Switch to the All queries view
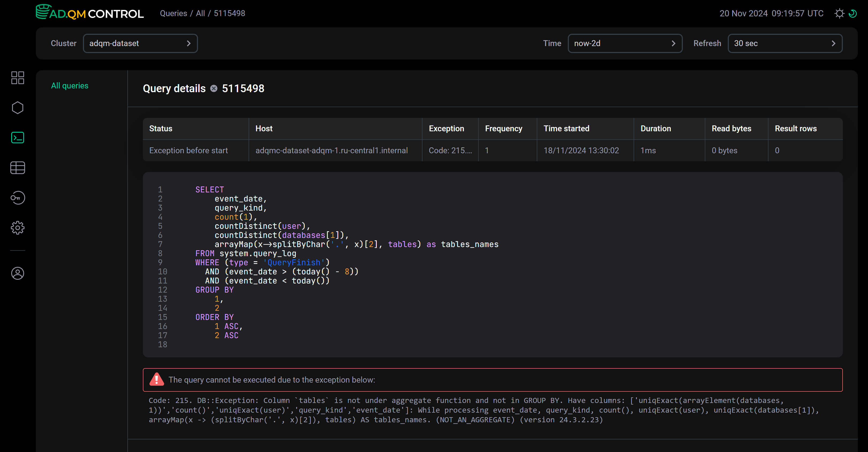The height and width of the screenshot is (452, 868). point(69,85)
